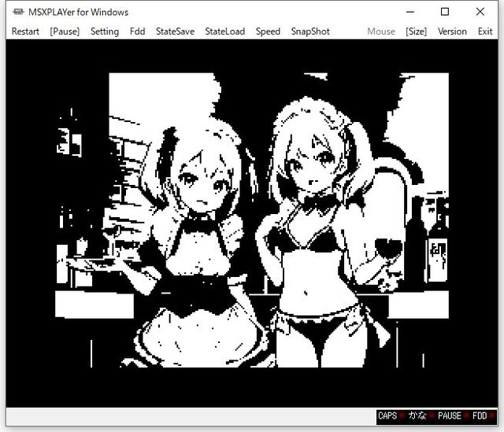
Task: Click the Restart menu item
Action: 25,31
